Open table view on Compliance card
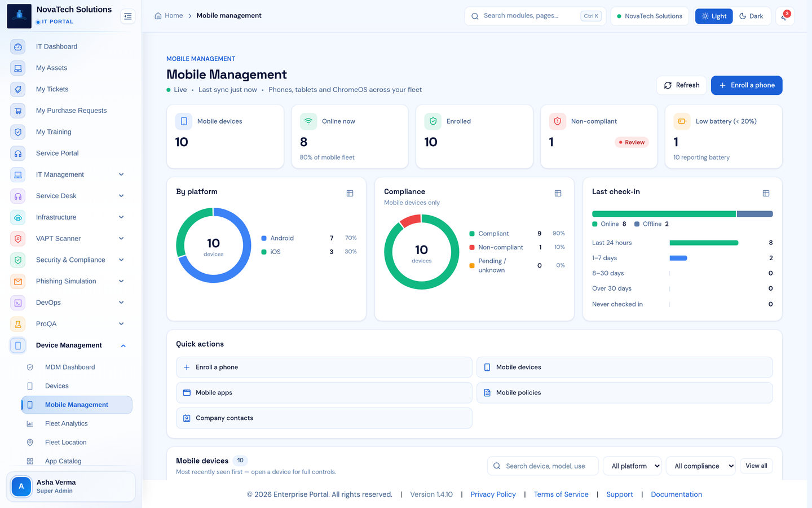The height and width of the screenshot is (508, 812). pyautogui.click(x=558, y=193)
